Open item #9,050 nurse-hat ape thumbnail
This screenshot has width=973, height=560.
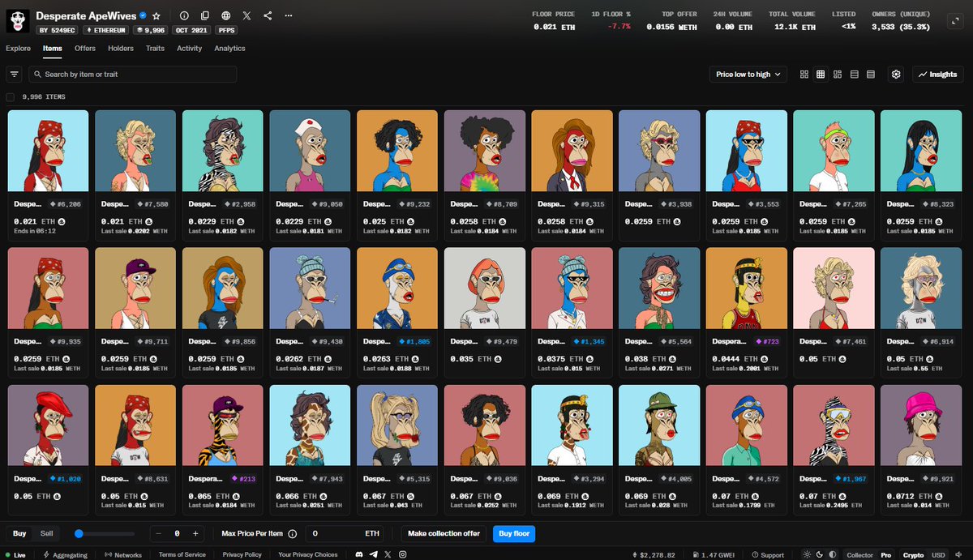pos(310,151)
